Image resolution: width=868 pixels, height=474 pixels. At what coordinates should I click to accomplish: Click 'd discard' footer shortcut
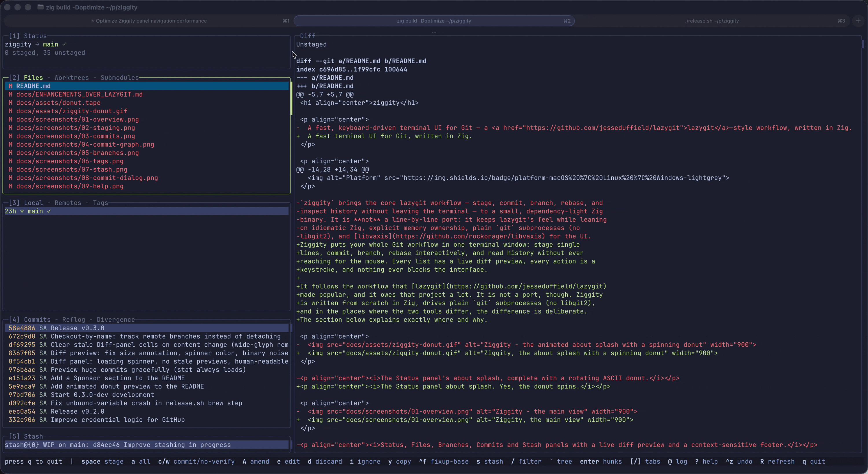coord(325,461)
